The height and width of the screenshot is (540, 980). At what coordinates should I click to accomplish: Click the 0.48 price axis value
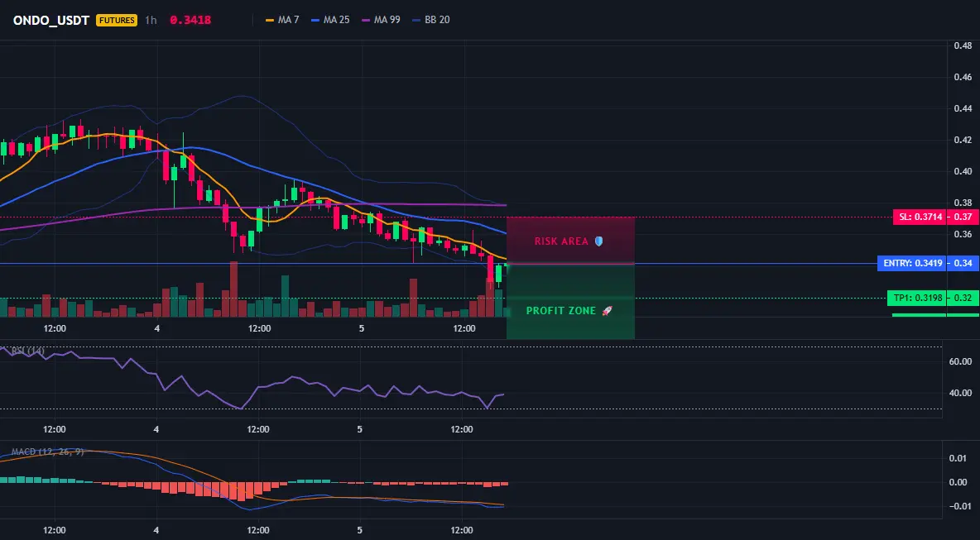click(963, 45)
